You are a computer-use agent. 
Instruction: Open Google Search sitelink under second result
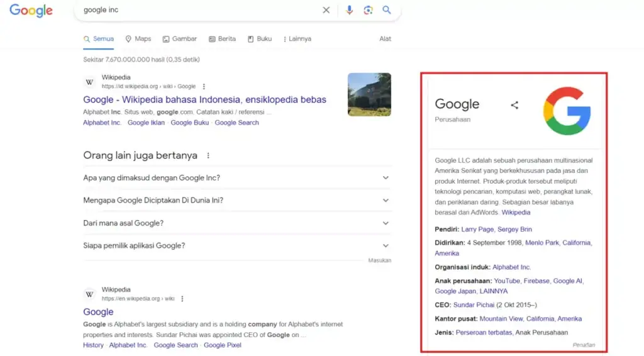tap(175, 345)
